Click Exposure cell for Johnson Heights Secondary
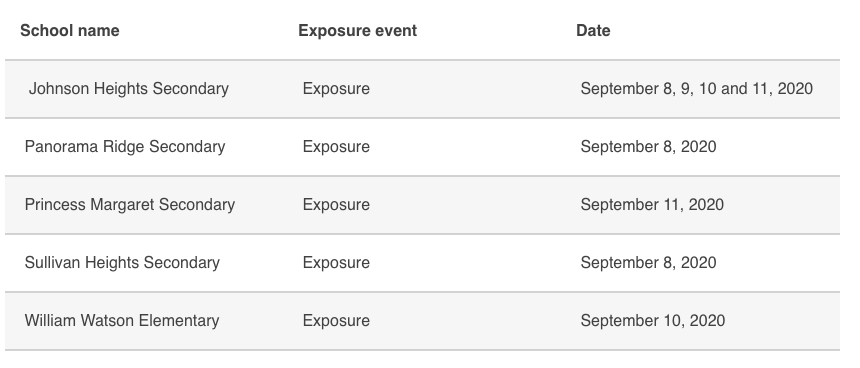Screen dimensions: 860x368 click(x=336, y=89)
